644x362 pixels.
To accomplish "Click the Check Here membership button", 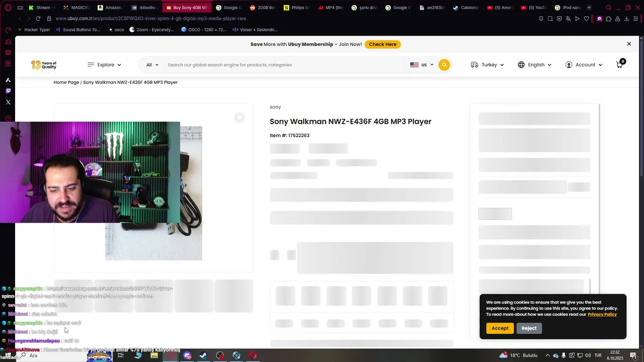I will tap(382, 44).
